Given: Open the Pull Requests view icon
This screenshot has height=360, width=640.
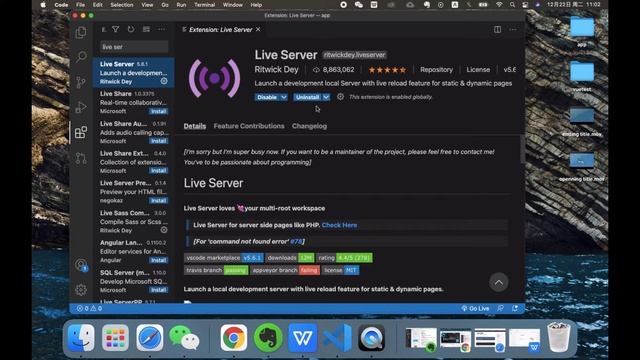Looking at the screenshot, I should [x=81, y=158].
